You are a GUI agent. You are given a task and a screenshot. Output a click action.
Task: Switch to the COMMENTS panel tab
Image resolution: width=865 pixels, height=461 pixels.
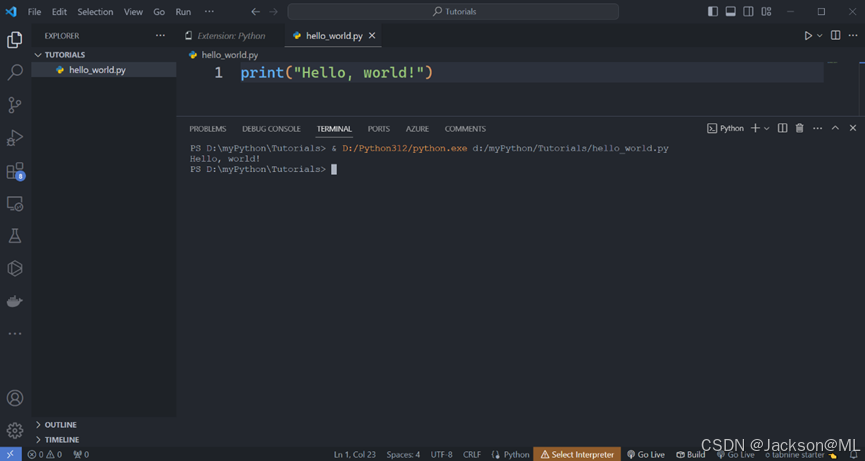pyautogui.click(x=465, y=129)
